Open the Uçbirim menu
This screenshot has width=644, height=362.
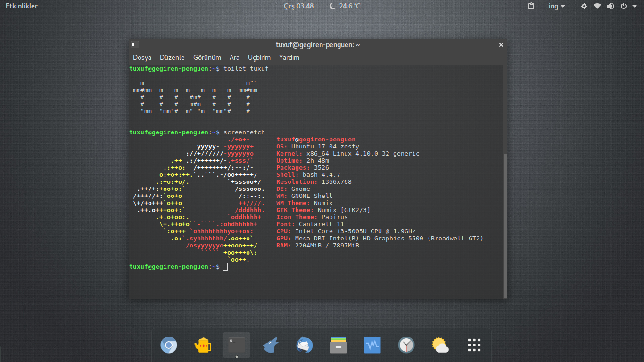coord(259,58)
